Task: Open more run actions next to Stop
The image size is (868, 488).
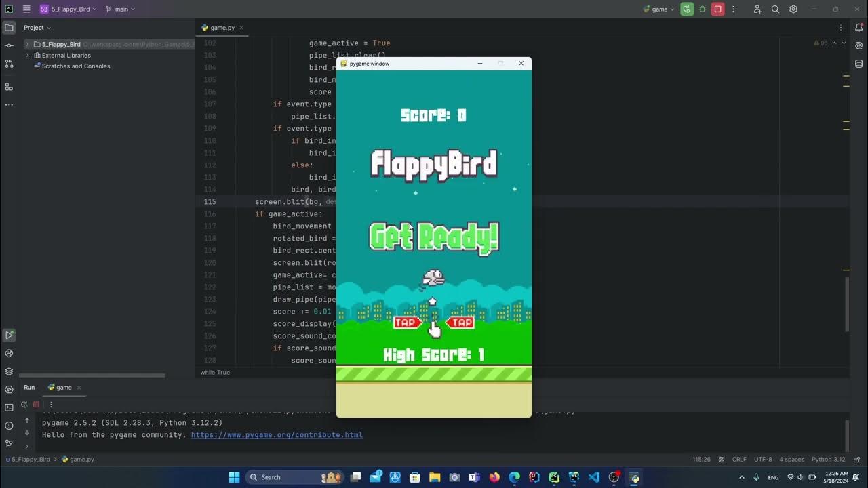Action: pyautogui.click(x=732, y=9)
